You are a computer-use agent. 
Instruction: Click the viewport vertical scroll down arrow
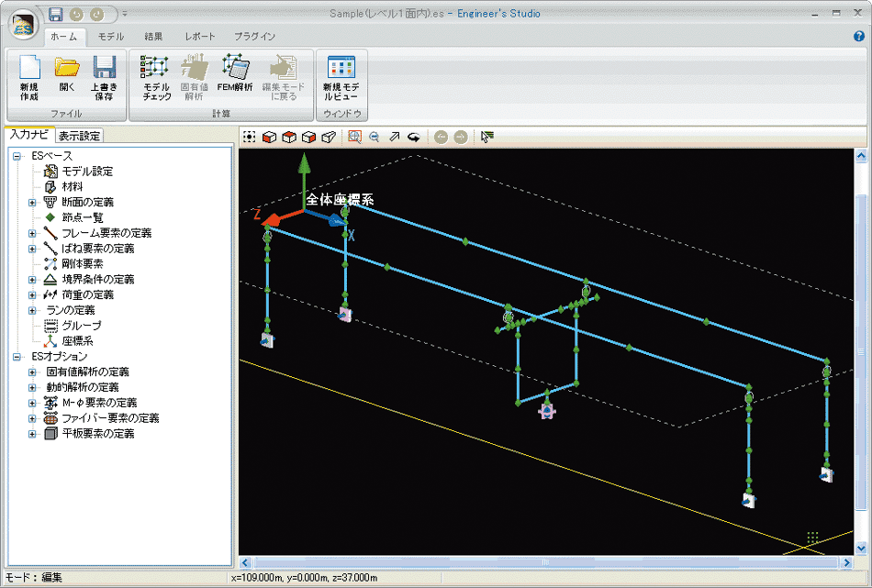point(861,548)
